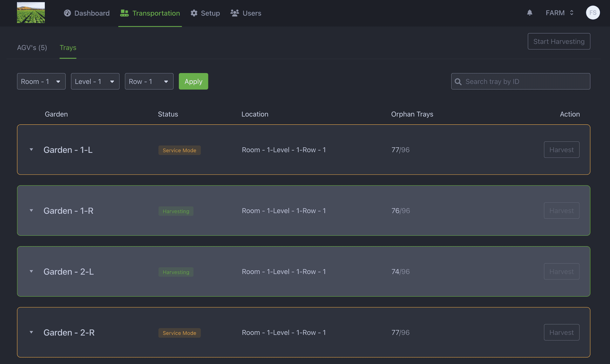This screenshot has height=364, width=610.
Task: Open the FARM selector dropdown
Action: coord(559,13)
